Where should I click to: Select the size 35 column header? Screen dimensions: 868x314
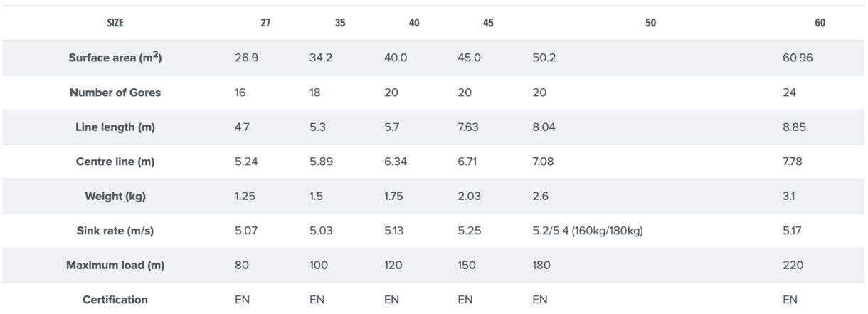pyautogui.click(x=339, y=23)
